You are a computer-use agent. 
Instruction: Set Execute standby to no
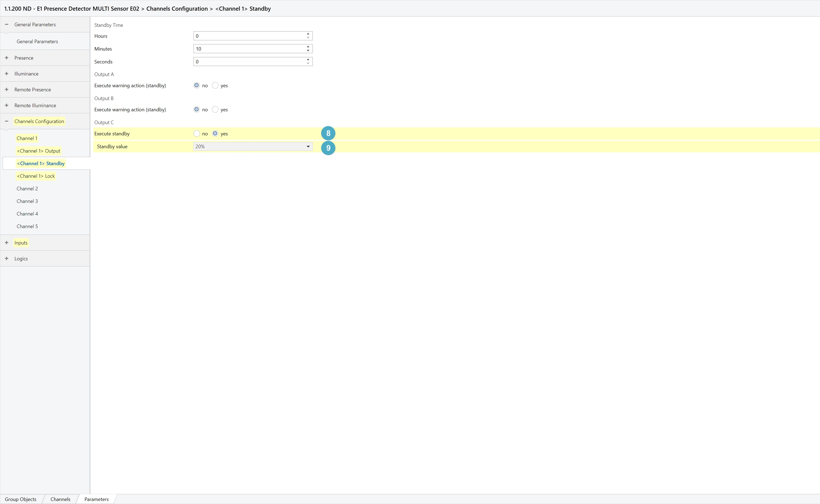[x=197, y=133]
